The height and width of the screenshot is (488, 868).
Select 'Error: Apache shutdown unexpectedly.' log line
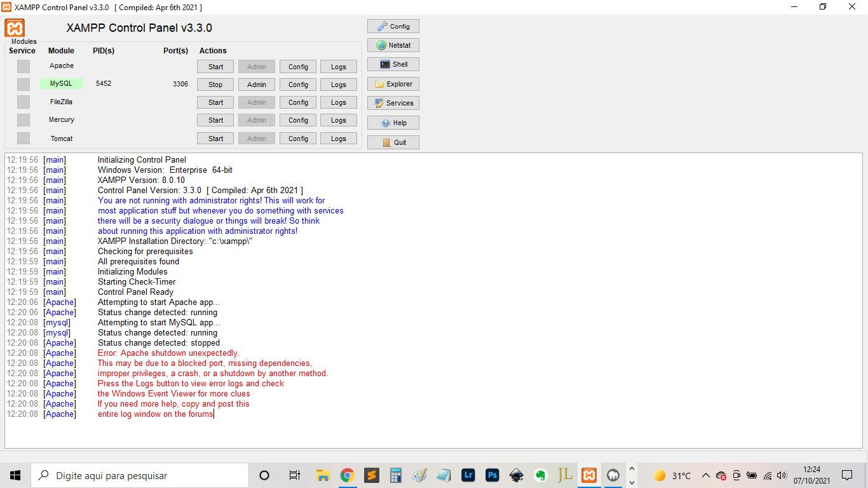point(168,353)
